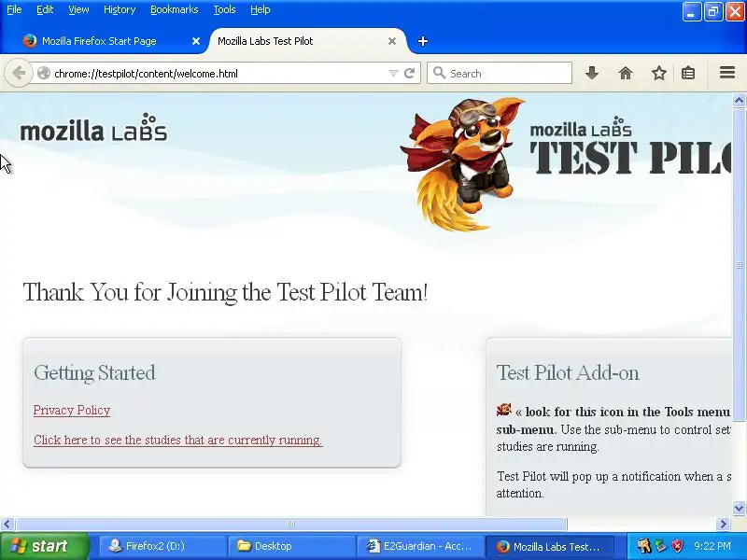Click the Test Pilot Add-on heading
Image resolution: width=747 pixels, height=560 pixels.
[x=568, y=372]
